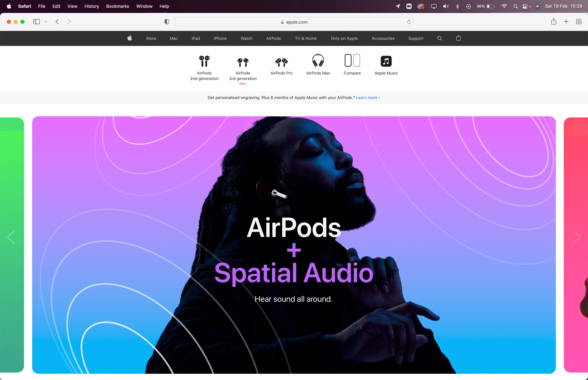
Task: Reload the apple.com page
Action: 409,22
